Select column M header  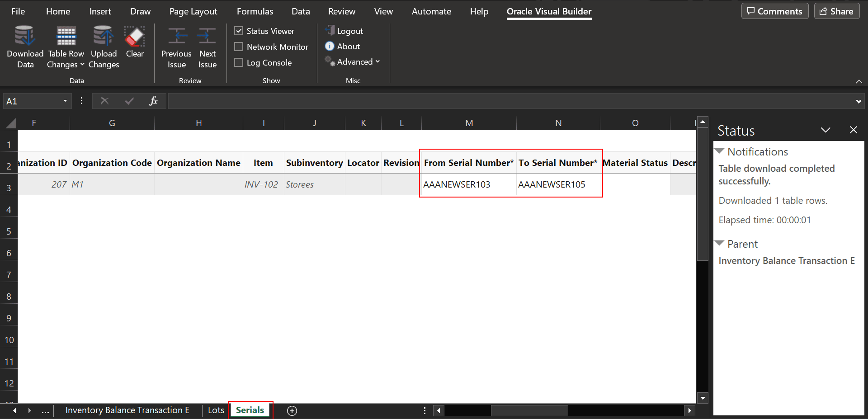point(469,123)
